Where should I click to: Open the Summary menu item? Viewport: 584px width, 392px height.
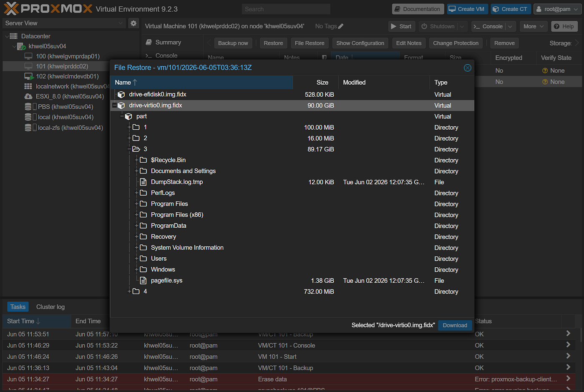(168, 43)
